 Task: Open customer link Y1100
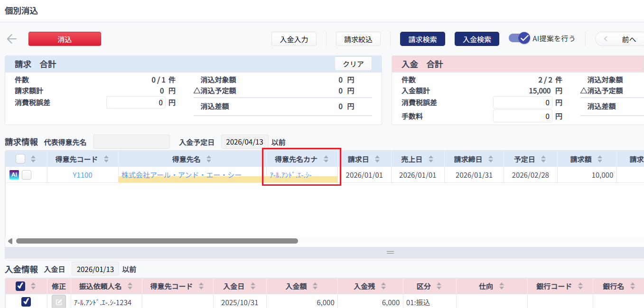click(x=82, y=175)
